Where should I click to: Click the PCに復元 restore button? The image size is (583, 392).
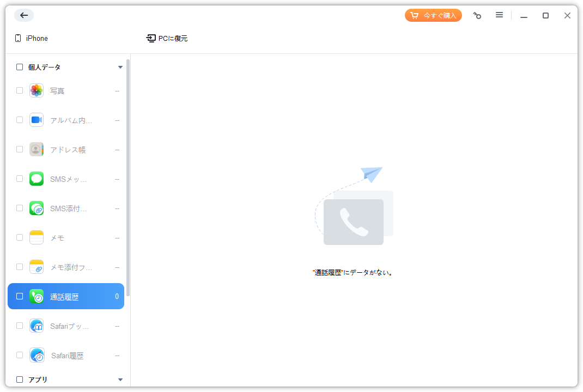click(x=167, y=39)
